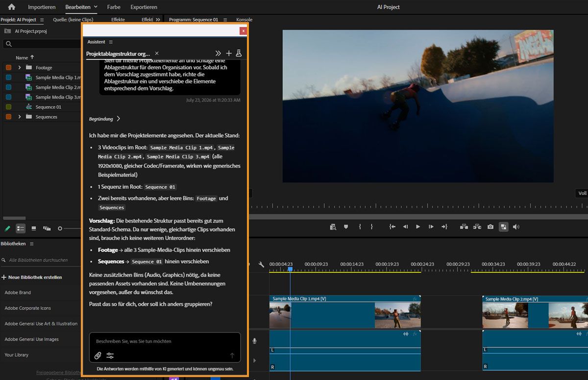The width and height of the screenshot is (588, 380).
Task: Switch project panel to freeform view
Action: (47, 228)
